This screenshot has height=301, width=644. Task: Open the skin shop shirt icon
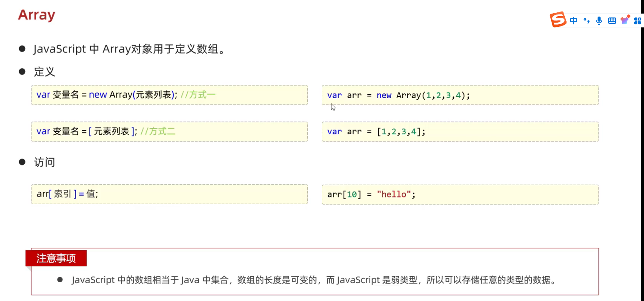(625, 20)
